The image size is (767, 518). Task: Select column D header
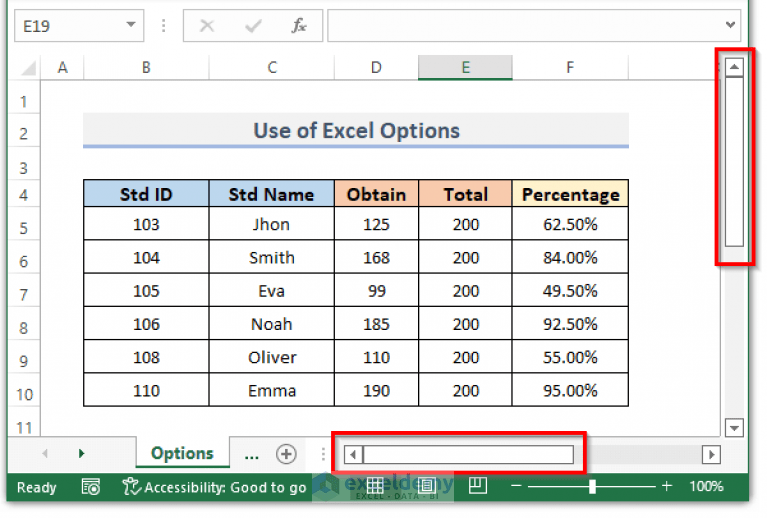point(377,68)
